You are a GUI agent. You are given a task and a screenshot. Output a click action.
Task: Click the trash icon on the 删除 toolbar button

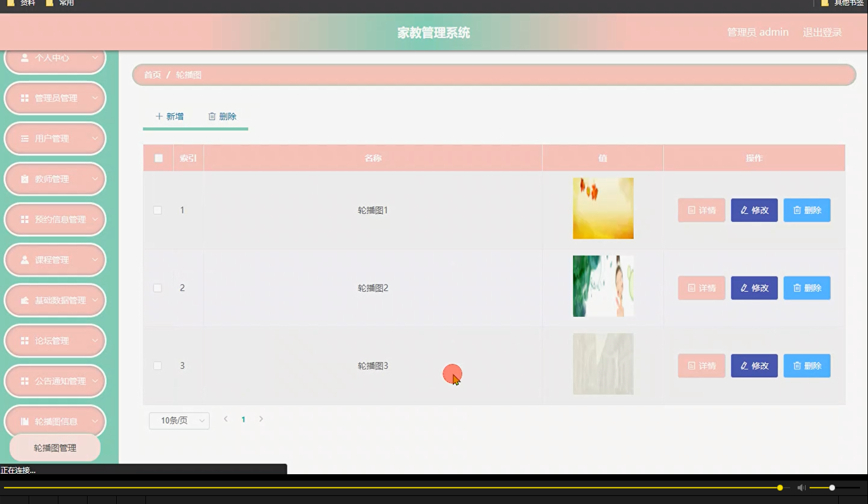212,116
